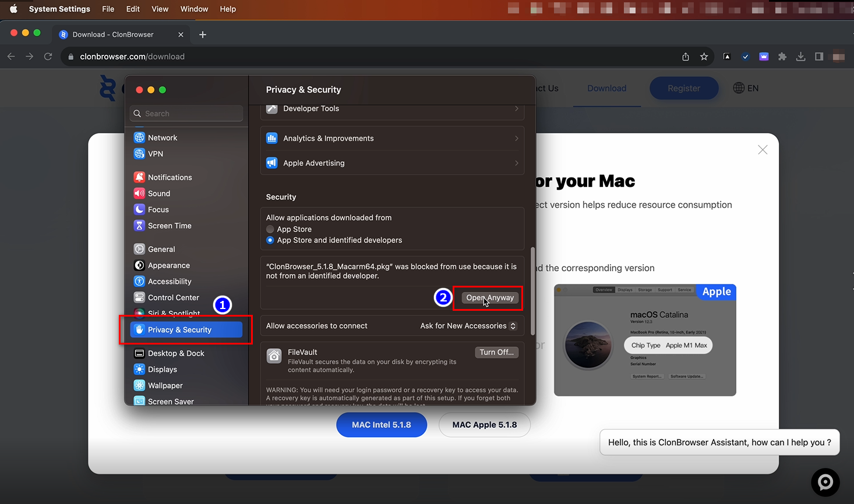Open Analytics & Improvements row
The width and height of the screenshot is (854, 504).
pos(392,139)
